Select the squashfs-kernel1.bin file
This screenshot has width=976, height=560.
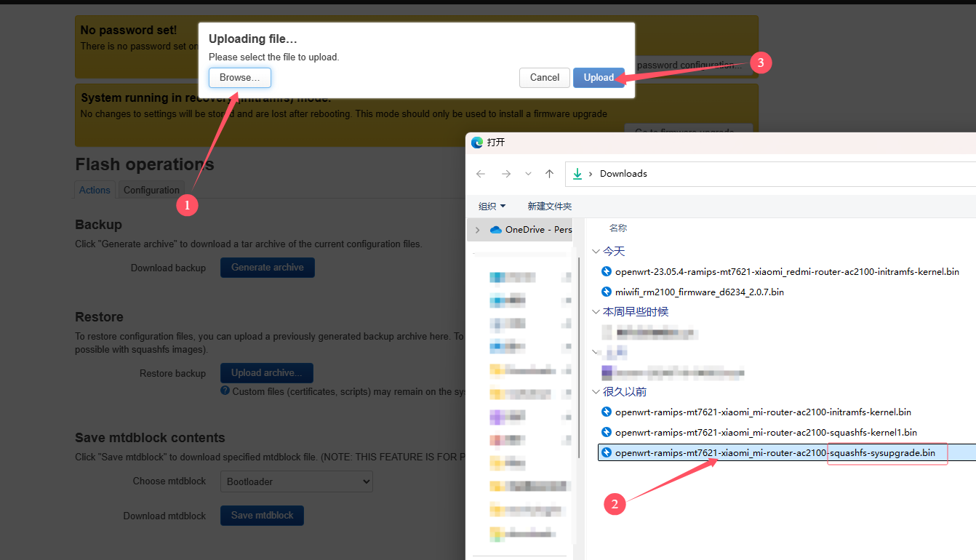[759, 432]
